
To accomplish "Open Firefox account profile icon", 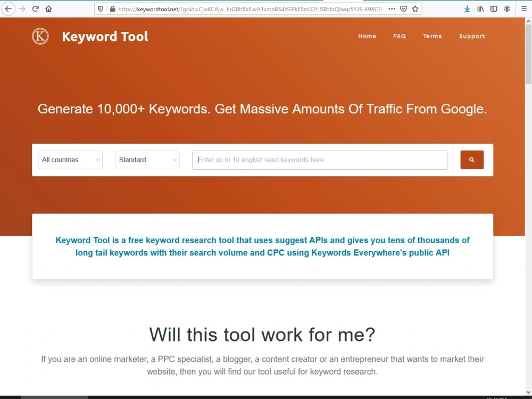I will pyautogui.click(x=507, y=9).
